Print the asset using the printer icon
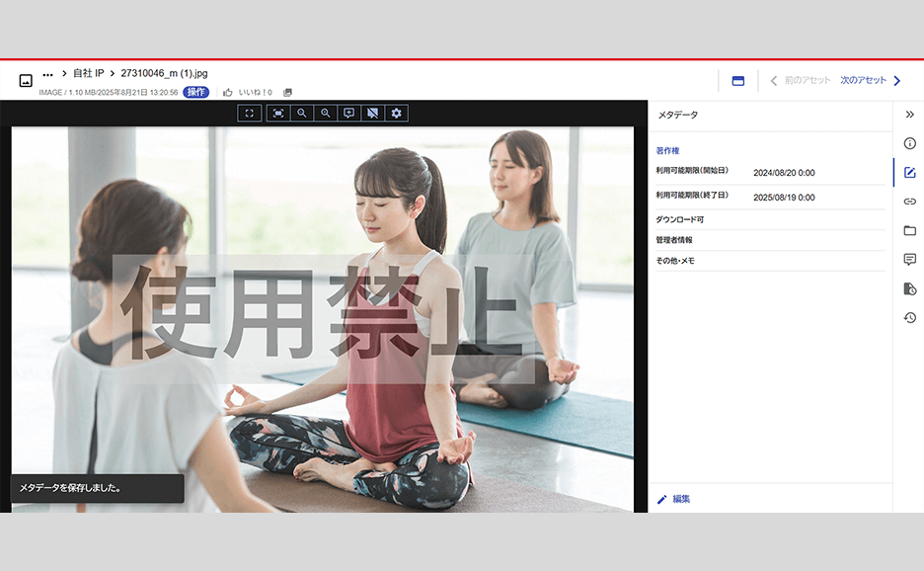The width and height of the screenshot is (924, 571). click(289, 91)
